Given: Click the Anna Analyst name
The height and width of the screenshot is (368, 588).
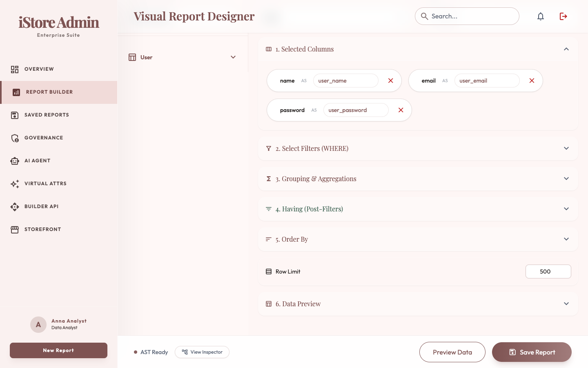Looking at the screenshot, I should coord(69,321).
